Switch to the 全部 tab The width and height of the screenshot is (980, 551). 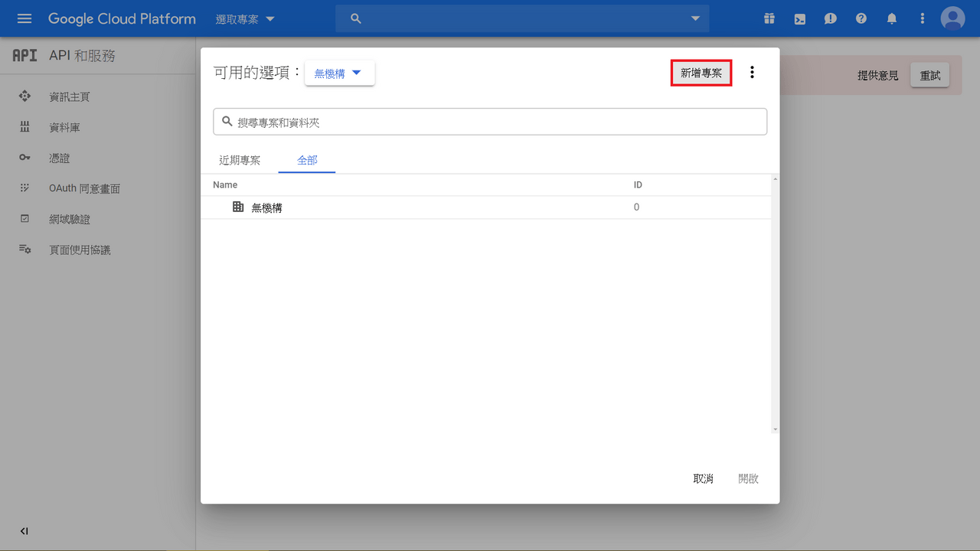[x=307, y=160]
